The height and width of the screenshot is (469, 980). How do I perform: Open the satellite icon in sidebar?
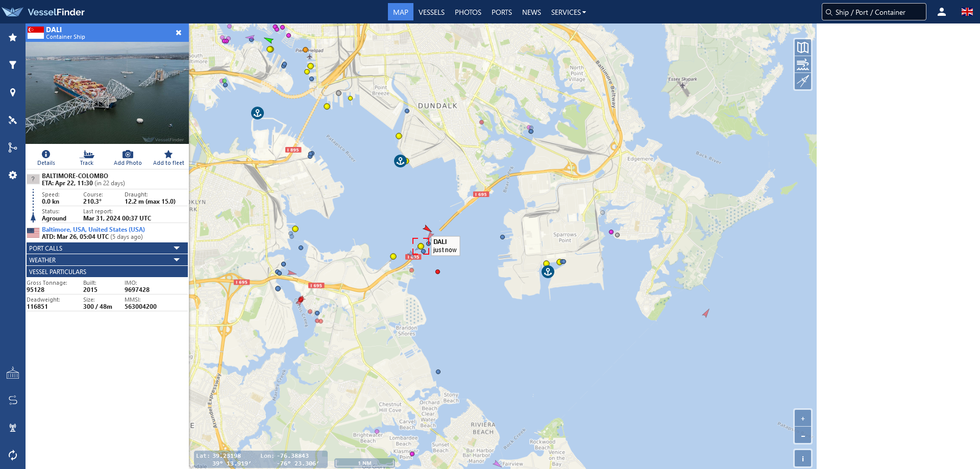[x=13, y=120]
